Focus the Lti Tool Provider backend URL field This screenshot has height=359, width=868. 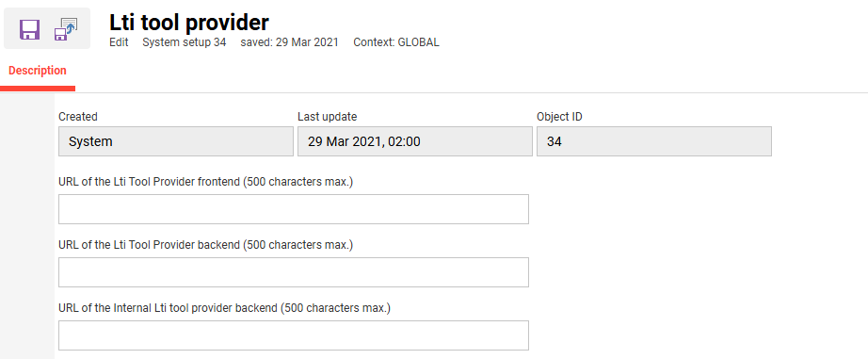294,272
